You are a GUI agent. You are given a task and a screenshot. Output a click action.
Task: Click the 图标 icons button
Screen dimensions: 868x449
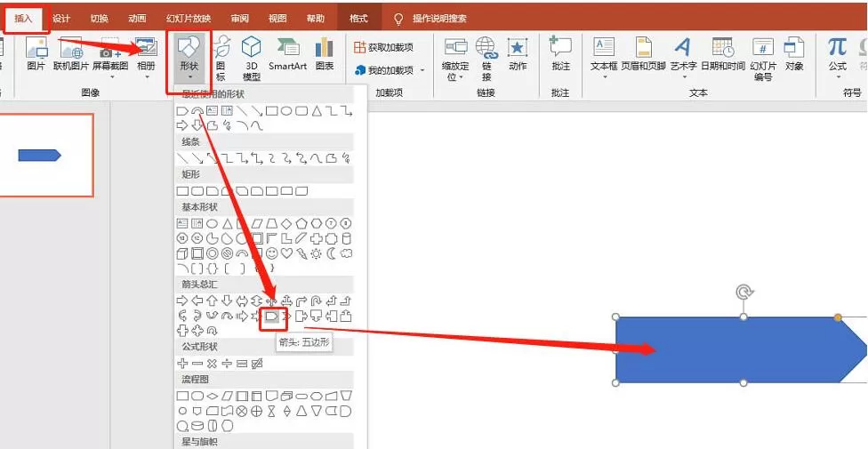[221, 59]
